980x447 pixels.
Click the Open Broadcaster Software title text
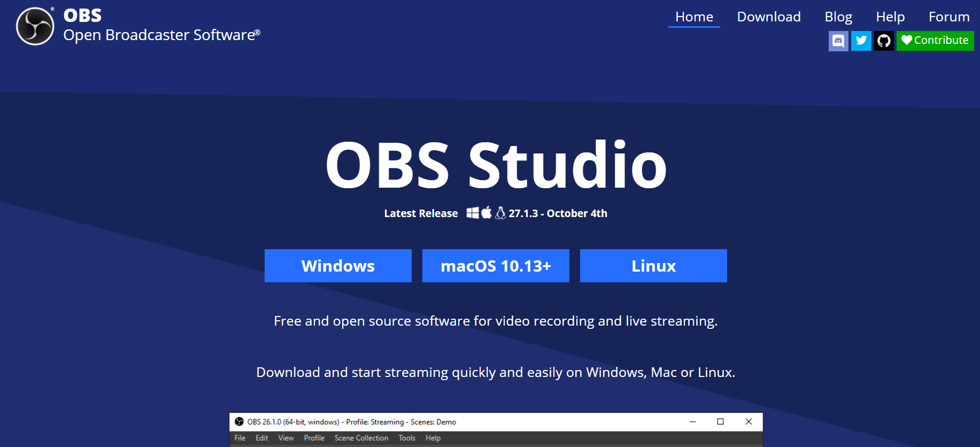coord(161,35)
